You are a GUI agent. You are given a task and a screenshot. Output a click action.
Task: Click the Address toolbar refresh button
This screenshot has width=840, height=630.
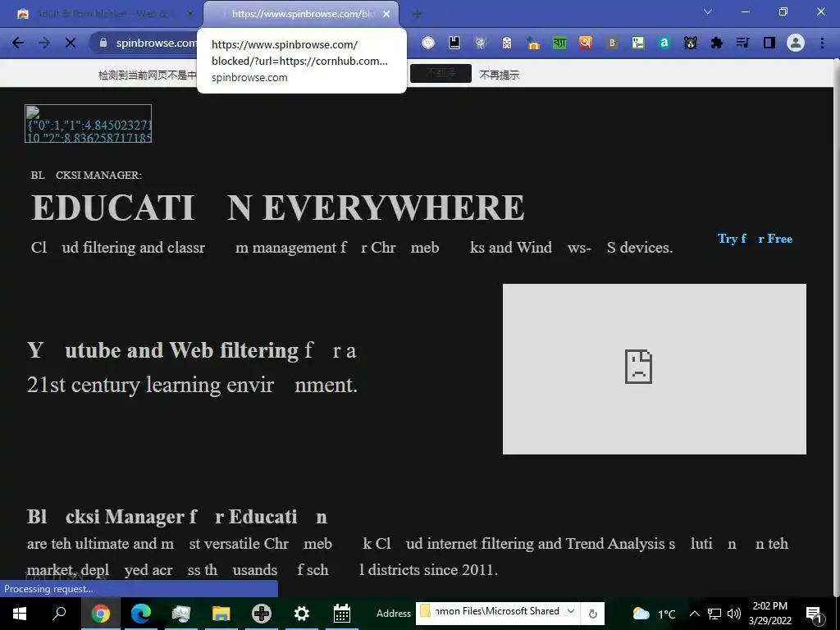point(592,614)
